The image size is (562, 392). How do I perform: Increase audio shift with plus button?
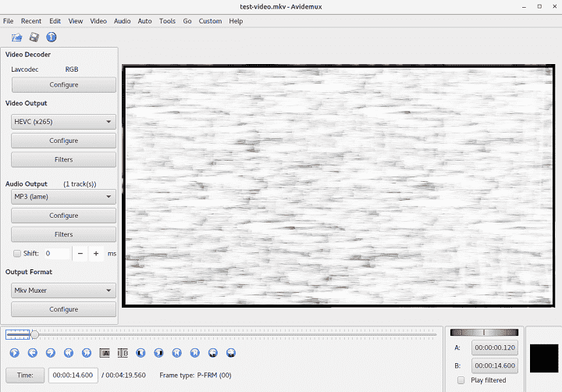96,254
